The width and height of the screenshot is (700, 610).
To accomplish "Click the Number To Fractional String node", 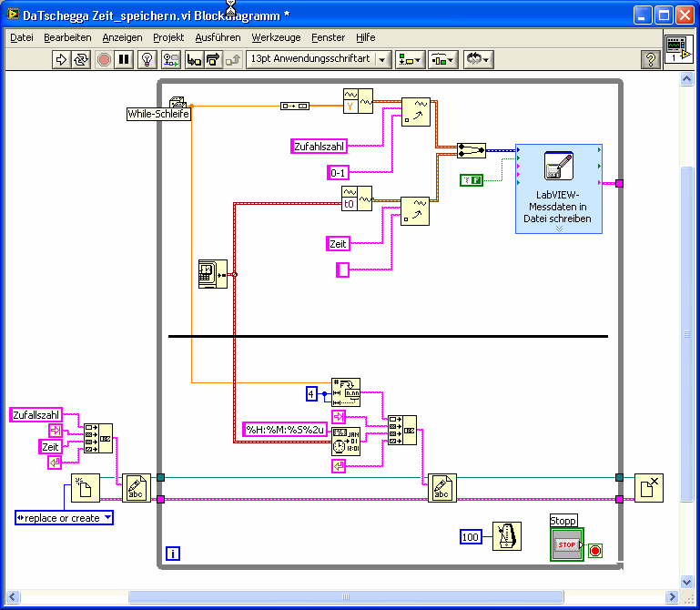I will tap(346, 392).
